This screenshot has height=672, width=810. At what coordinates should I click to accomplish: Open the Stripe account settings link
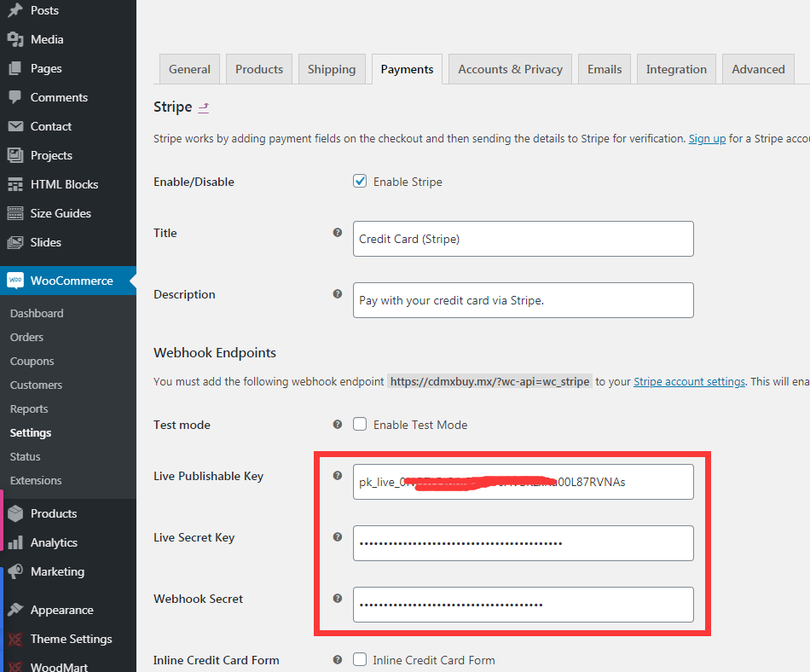tap(689, 382)
